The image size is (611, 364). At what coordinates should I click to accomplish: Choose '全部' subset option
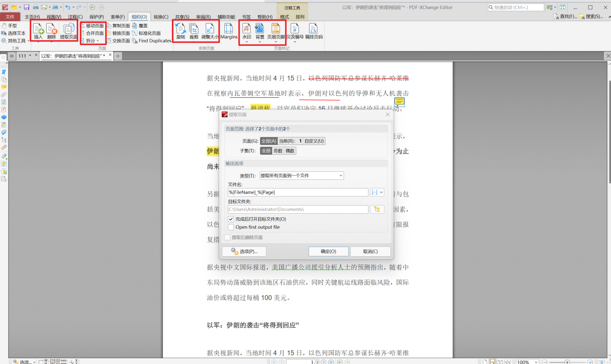coord(266,151)
